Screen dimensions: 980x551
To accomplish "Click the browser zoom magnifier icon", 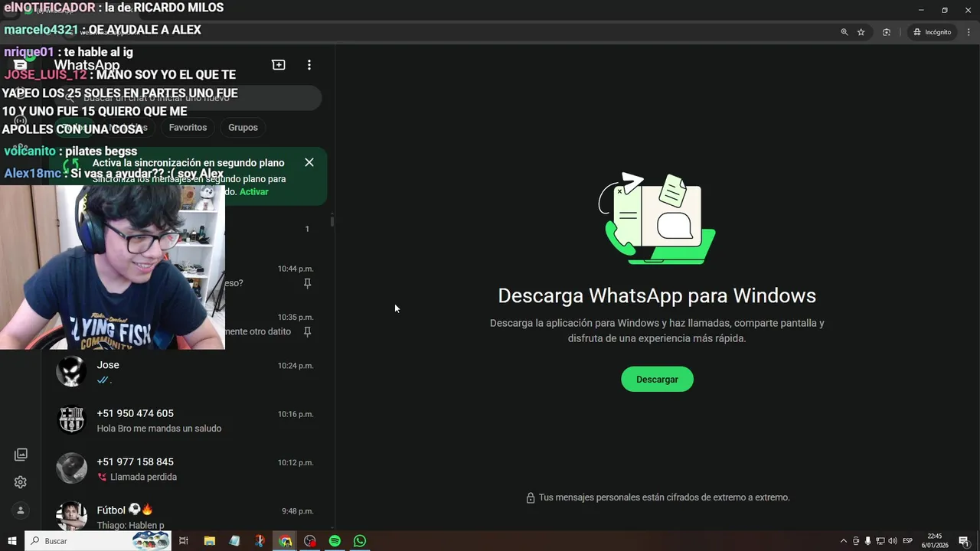I will pos(844,32).
